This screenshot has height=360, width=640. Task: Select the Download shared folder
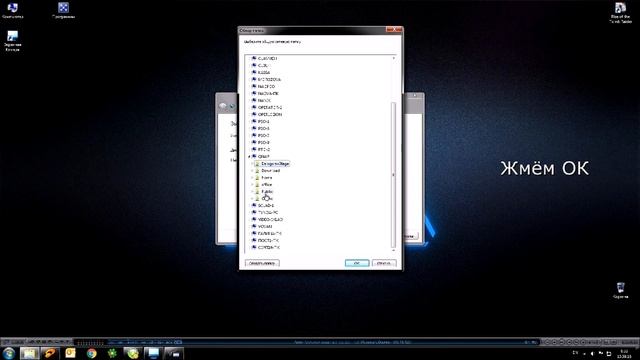coord(270,171)
